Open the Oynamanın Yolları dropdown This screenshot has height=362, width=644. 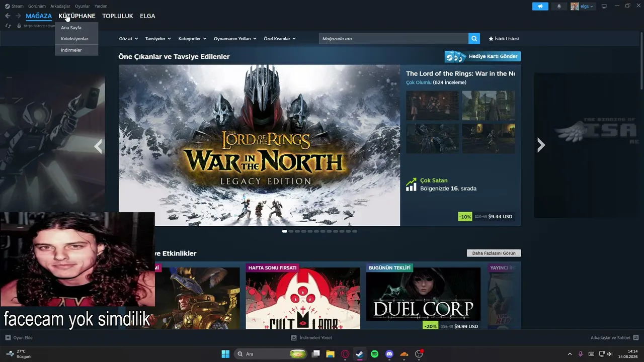235,39
